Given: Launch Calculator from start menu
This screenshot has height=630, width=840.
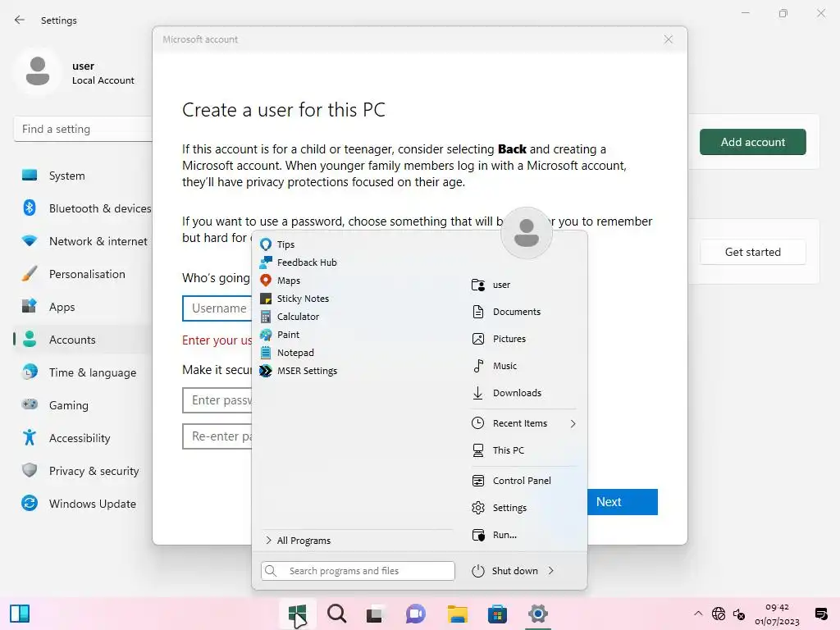Looking at the screenshot, I should tap(290, 317).
